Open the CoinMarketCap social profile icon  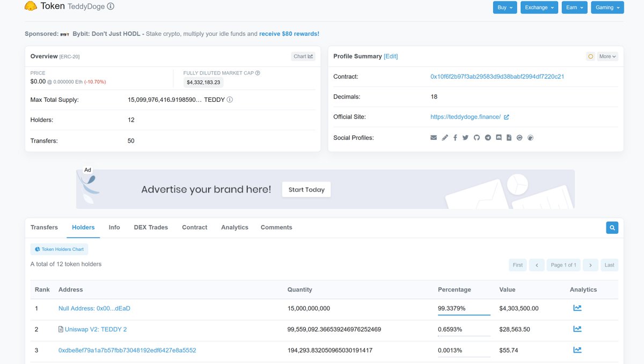click(x=519, y=138)
